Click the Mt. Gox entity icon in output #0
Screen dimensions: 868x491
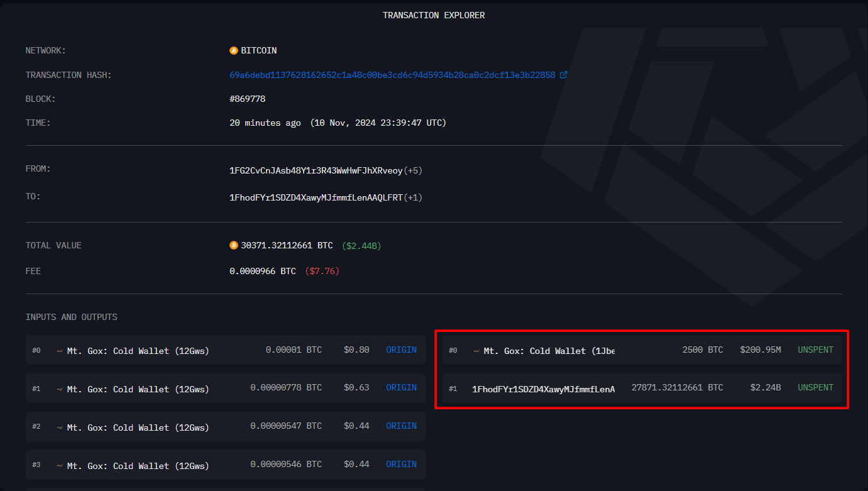(476, 351)
